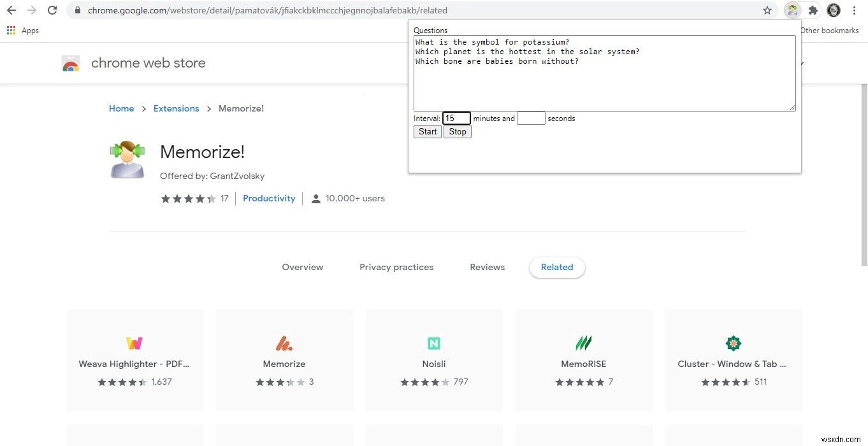
Task: Click the babies bone question line
Action: [497, 61]
